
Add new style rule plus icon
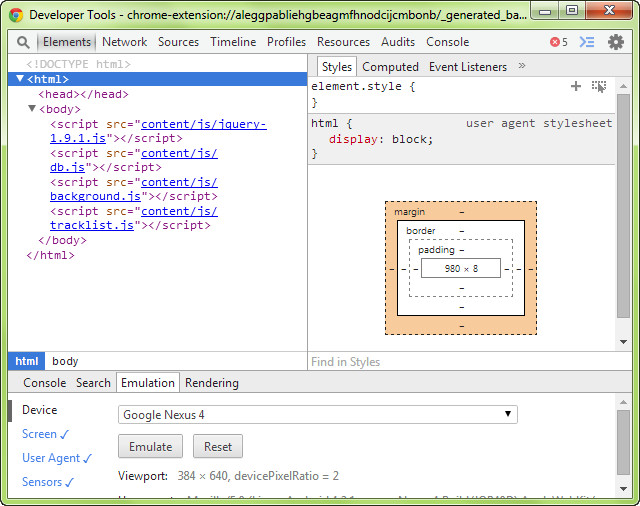click(576, 86)
